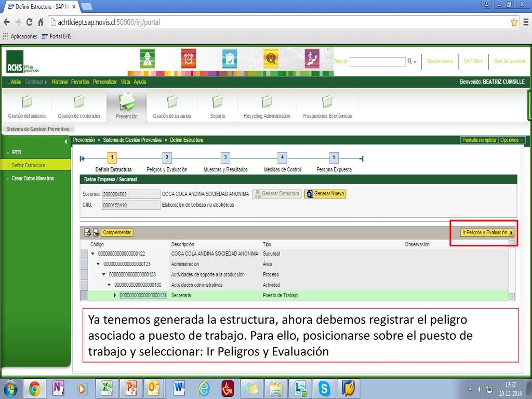Select row marker for Actividades de soporte row
532x399 pixels.
84,274
